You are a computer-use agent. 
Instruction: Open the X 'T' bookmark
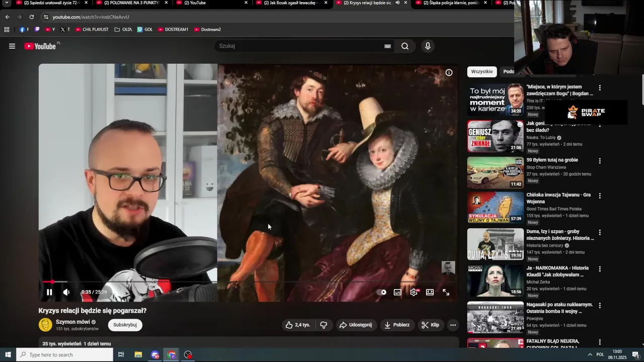[65, 30]
